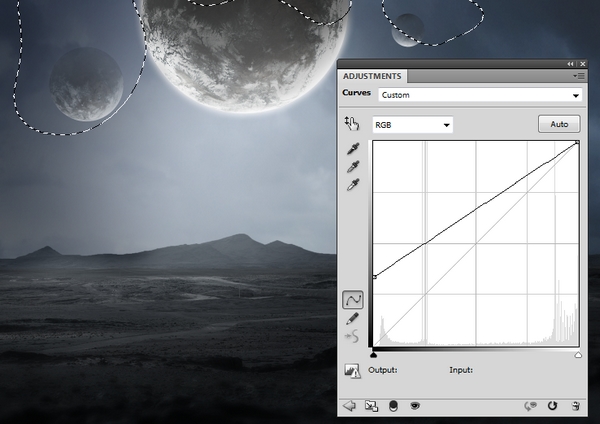Return to adjustment list with back arrow

349,406
